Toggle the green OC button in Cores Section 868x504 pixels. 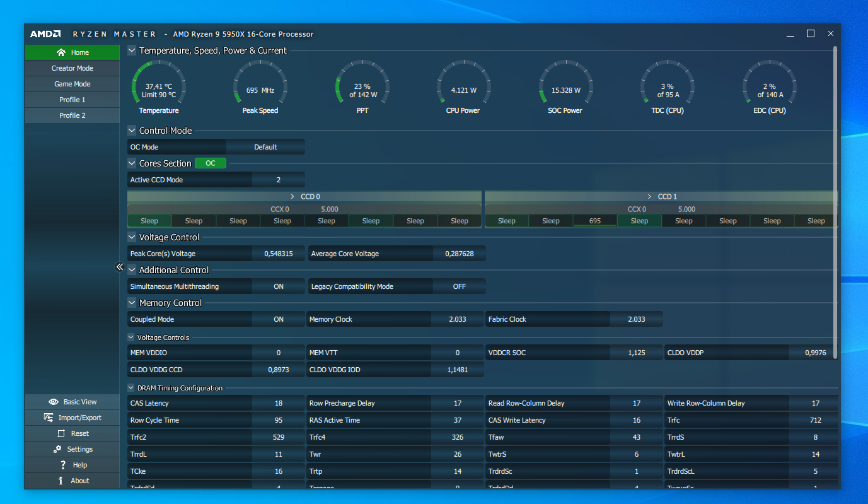click(211, 163)
